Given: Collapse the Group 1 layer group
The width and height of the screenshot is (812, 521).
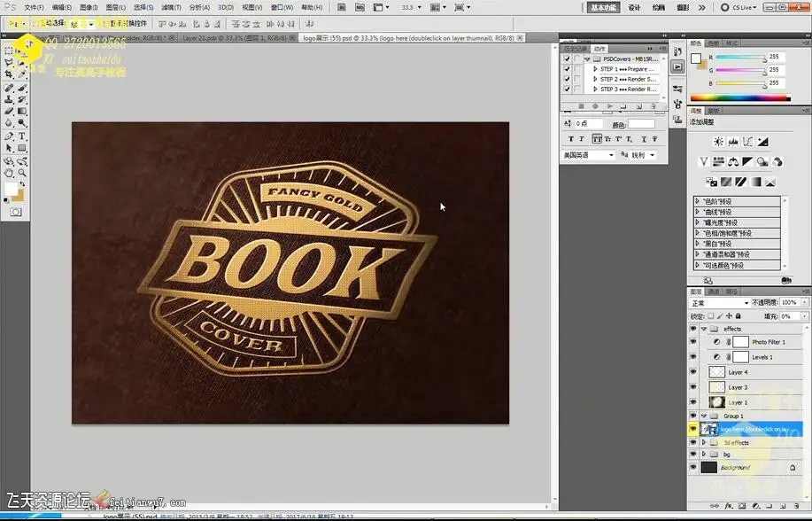Looking at the screenshot, I should (704, 416).
